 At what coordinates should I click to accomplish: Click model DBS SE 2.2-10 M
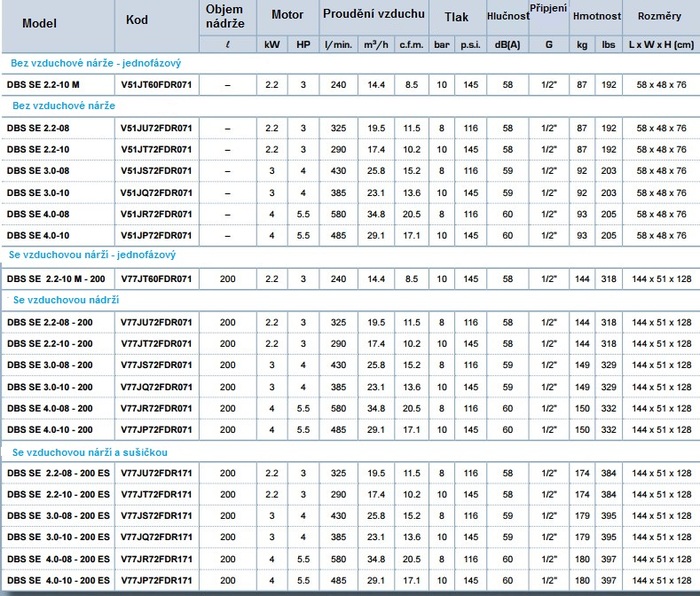(x=43, y=85)
